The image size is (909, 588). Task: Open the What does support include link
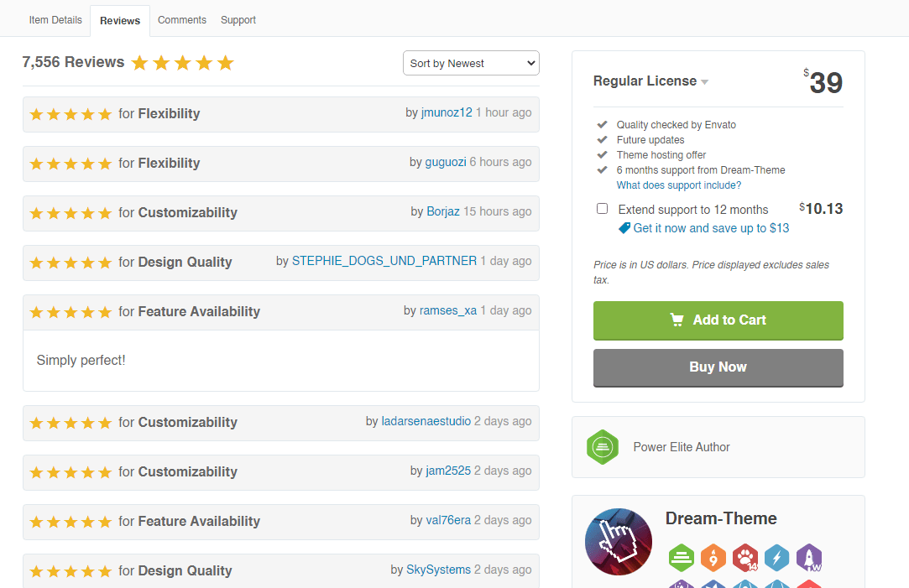[x=678, y=185]
